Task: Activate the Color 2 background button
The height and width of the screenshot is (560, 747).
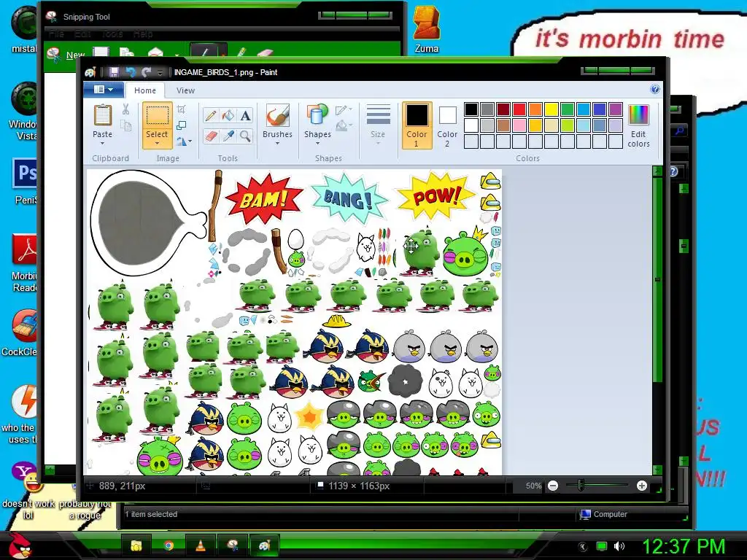Action: click(x=447, y=125)
